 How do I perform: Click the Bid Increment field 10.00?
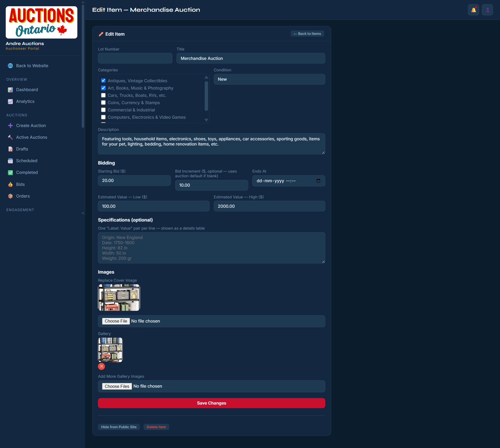pyautogui.click(x=211, y=185)
